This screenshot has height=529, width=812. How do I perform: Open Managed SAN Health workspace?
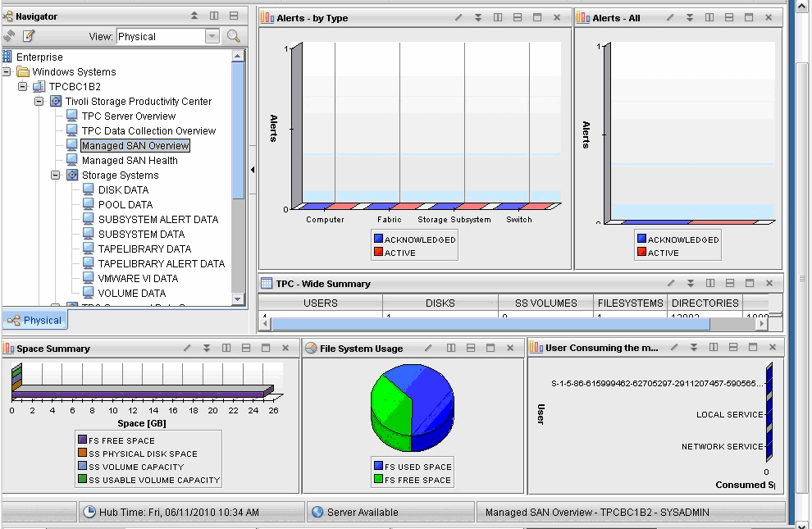click(x=130, y=161)
